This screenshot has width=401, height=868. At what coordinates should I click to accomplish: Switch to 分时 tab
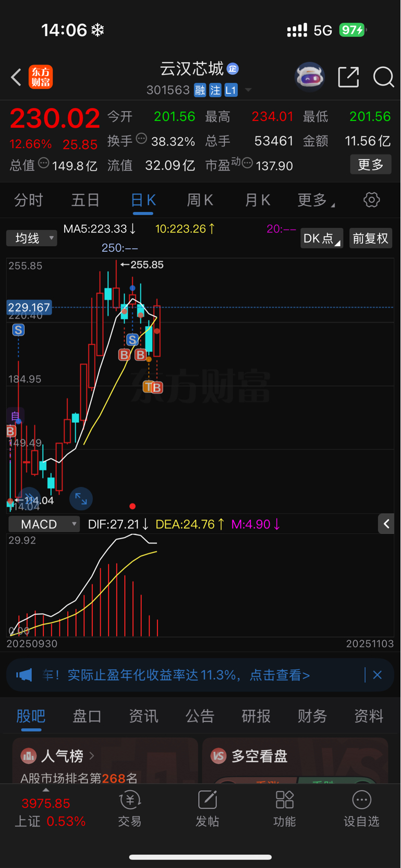(x=29, y=200)
